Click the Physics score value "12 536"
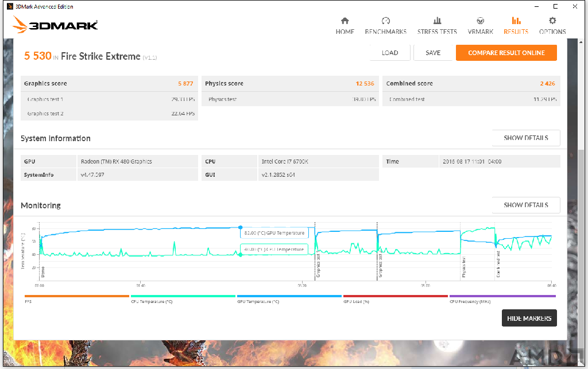The width and height of the screenshot is (588, 369). 365,84
